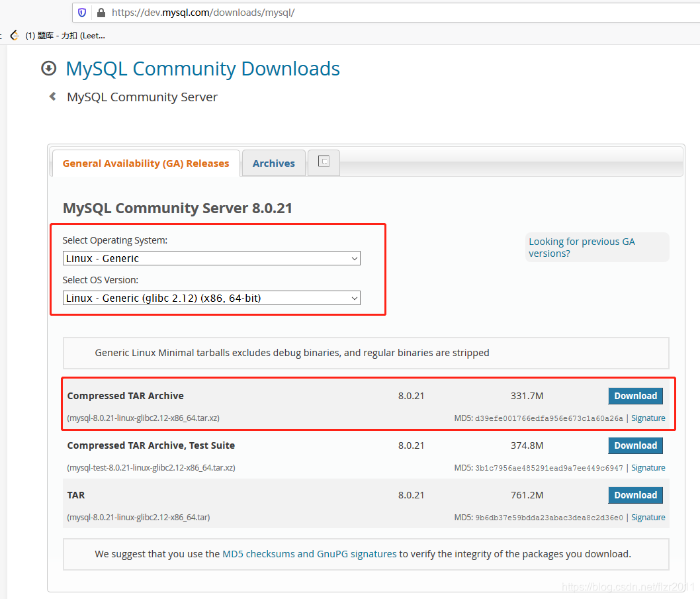The width and height of the screenshot is (700, 599).
Task: Click the 374.8M file size value
Action: (x=527, y=445)
